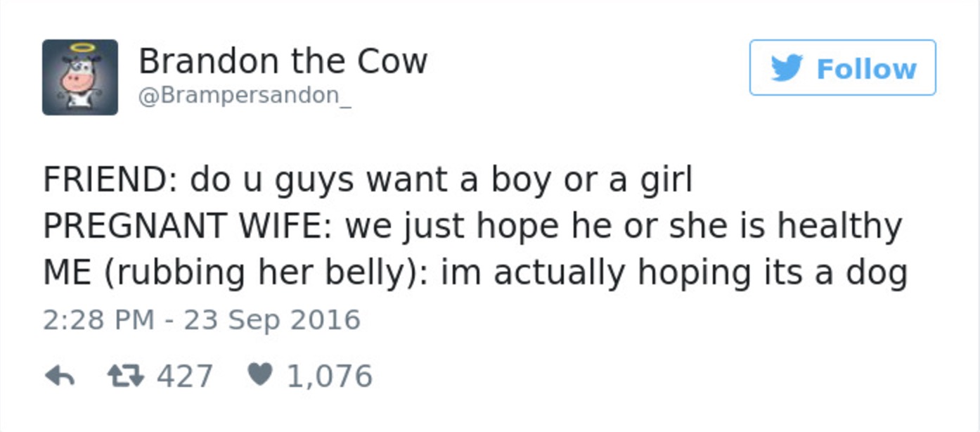
Task: Retweet using the retweet arrows icon
Action: click(124, 376)
